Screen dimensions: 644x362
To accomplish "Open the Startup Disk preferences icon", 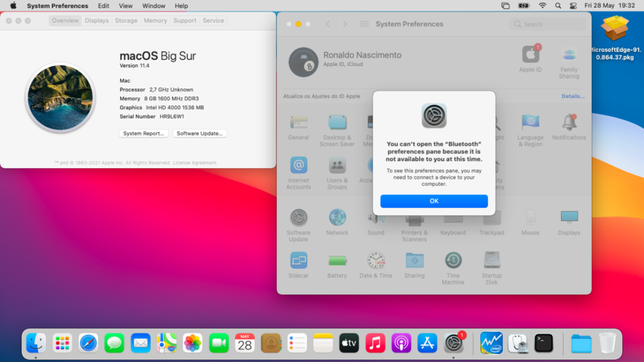I will (491, 261).
